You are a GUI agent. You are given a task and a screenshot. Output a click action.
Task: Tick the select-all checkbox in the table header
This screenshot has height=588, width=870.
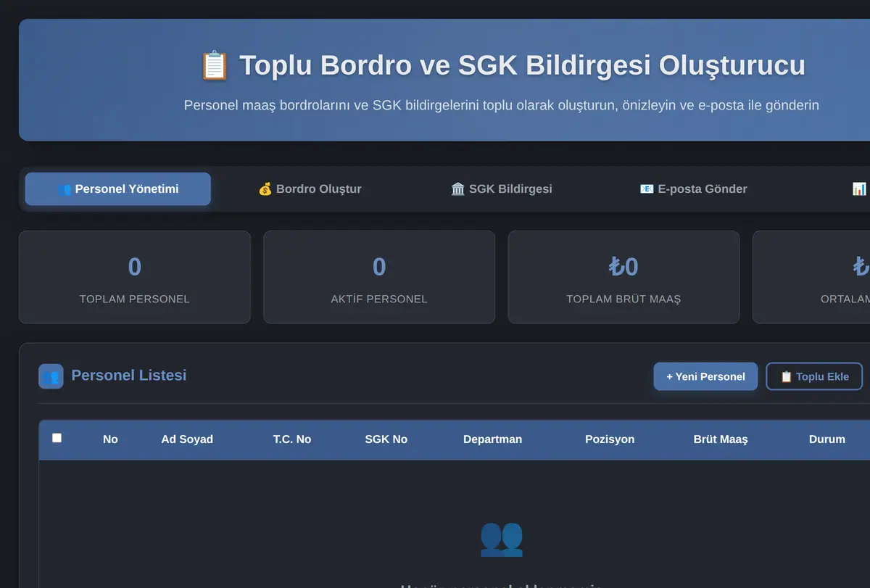coord(57,438)
